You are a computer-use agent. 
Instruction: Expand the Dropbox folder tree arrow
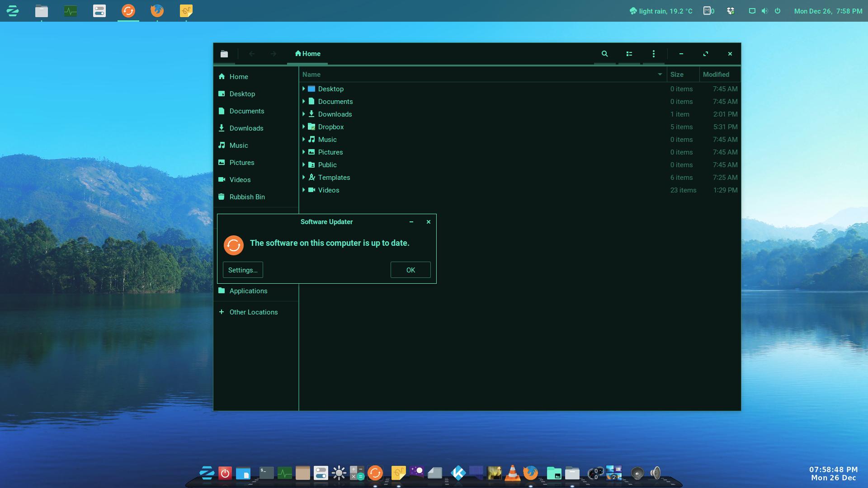(304, 127)
